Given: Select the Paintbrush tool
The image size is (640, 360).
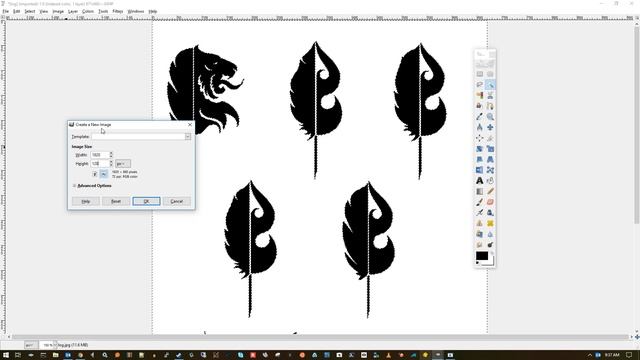Looking at the screenshot, I should pyautogui.click(x=480, y=202).
